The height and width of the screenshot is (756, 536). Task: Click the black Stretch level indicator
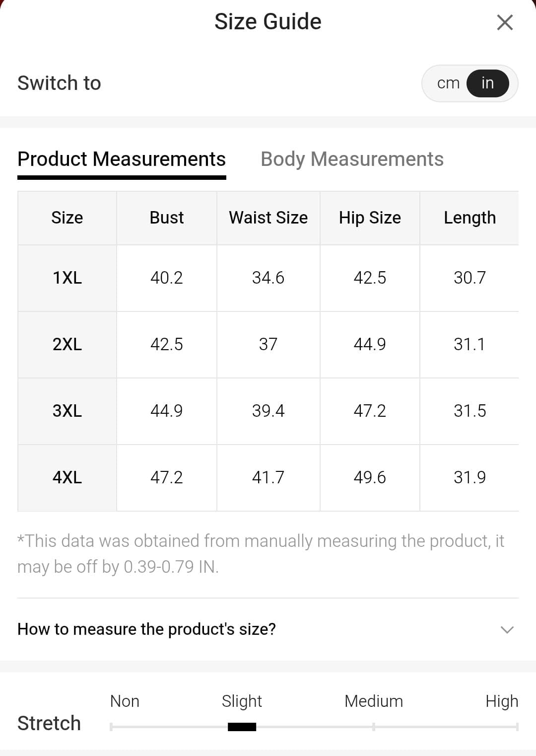tap(242, 727)
